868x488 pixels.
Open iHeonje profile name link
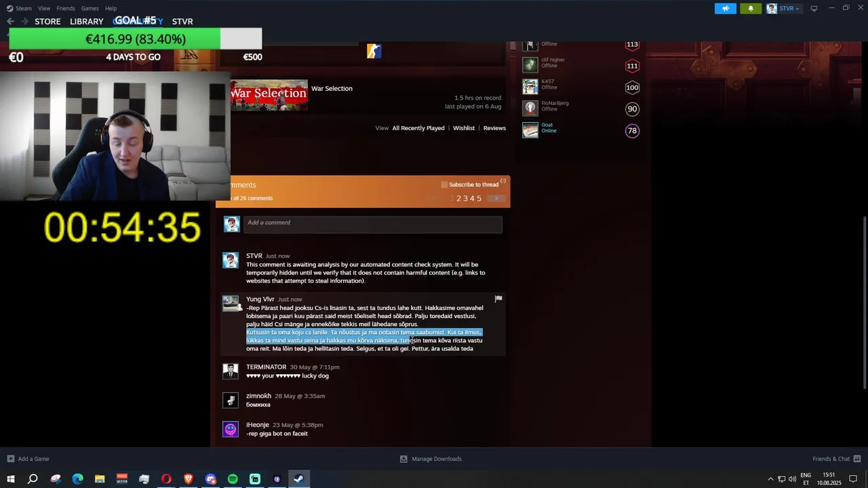click(x=258, y=425)
